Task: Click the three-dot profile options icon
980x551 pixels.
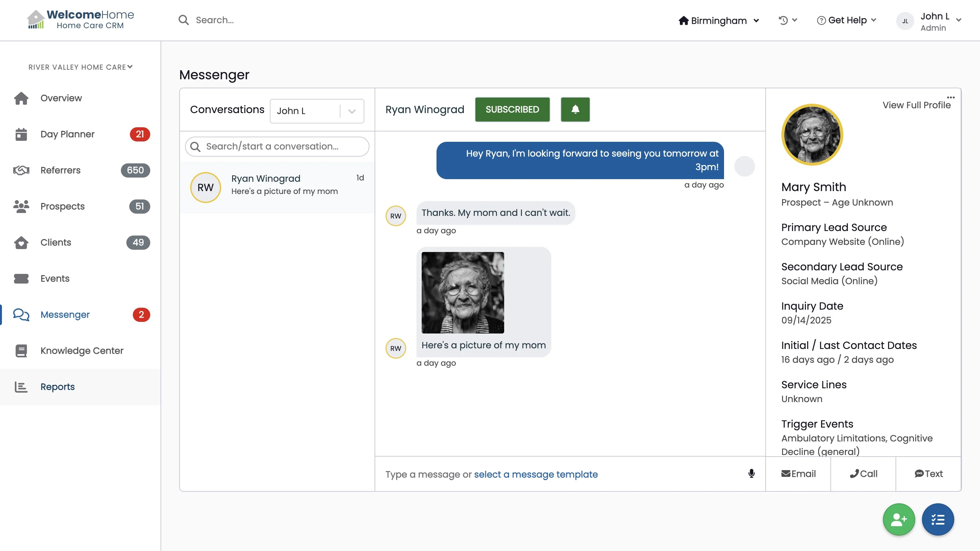Action: coord(950,97)
